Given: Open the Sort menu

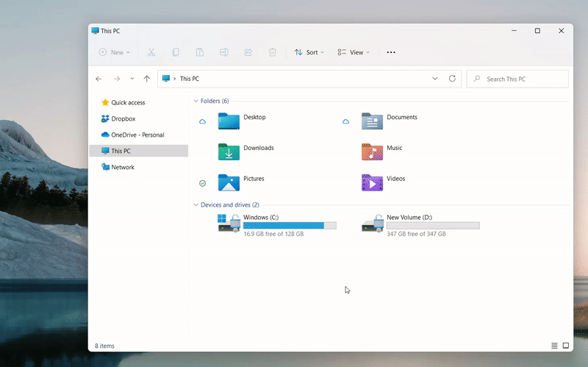Looking at the screenshot, I should [x=309, y=52].
